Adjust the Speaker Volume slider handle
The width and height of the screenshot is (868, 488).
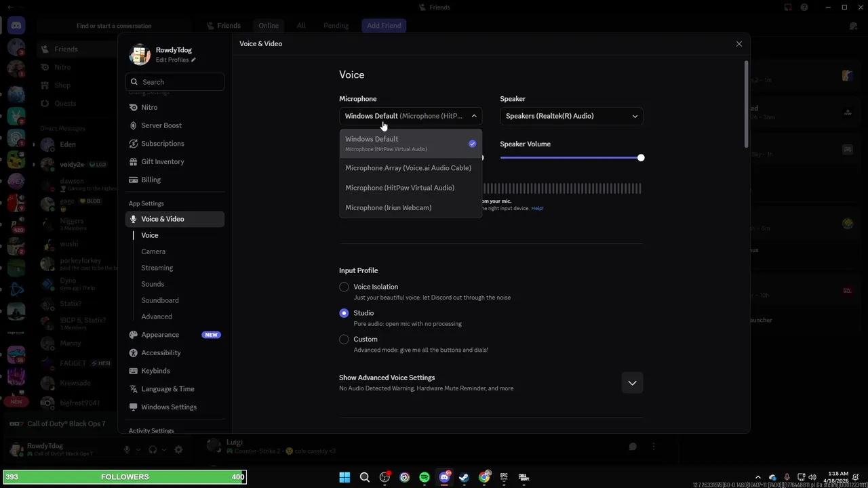pyautogui.click(x=641, y=158)
